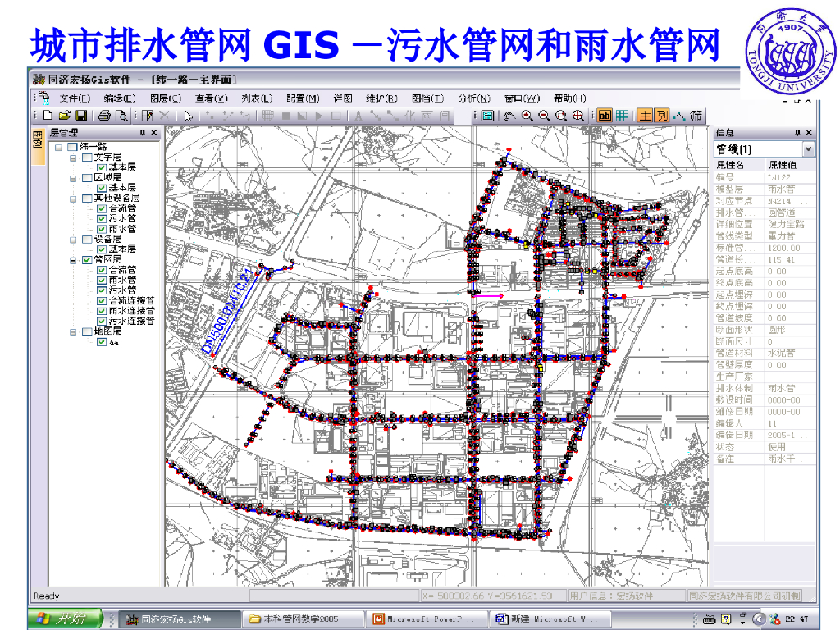840x630 pixels.
Task: Click the Windows 开始 Start button
Action: [x=64, y=619]
